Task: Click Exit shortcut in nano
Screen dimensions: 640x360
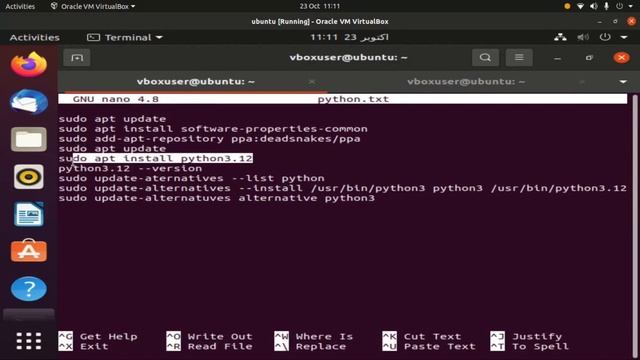Action: coord(83,346)
